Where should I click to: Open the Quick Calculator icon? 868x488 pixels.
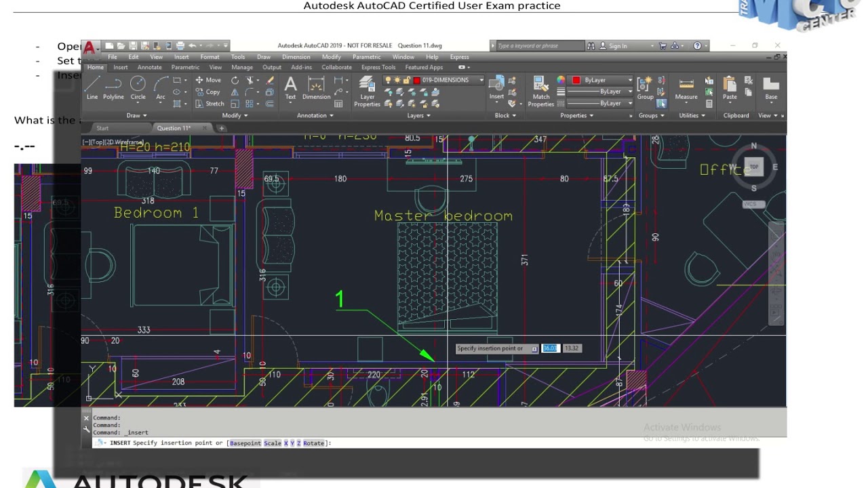pos(709,104)
